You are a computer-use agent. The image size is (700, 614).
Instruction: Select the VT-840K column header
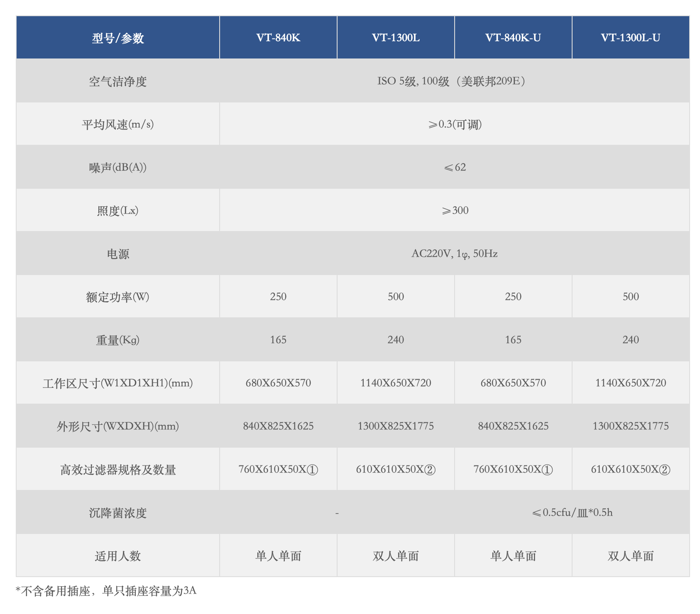tap(277, 37)
